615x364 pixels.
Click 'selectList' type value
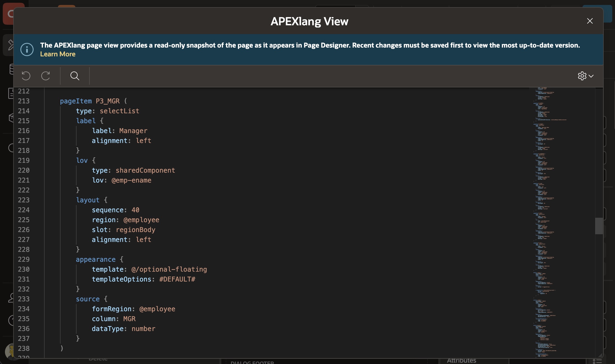[x=119, y=111]
